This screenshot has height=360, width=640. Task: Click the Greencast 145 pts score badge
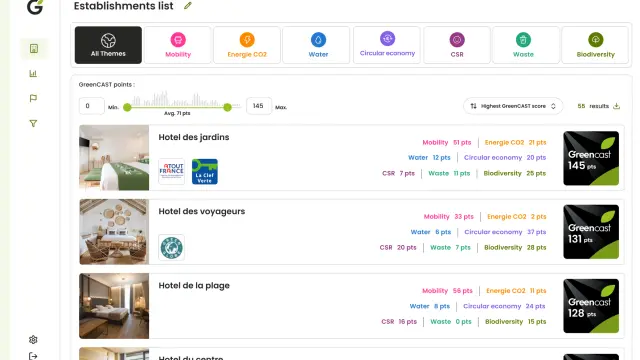click(x=591, y=158)
